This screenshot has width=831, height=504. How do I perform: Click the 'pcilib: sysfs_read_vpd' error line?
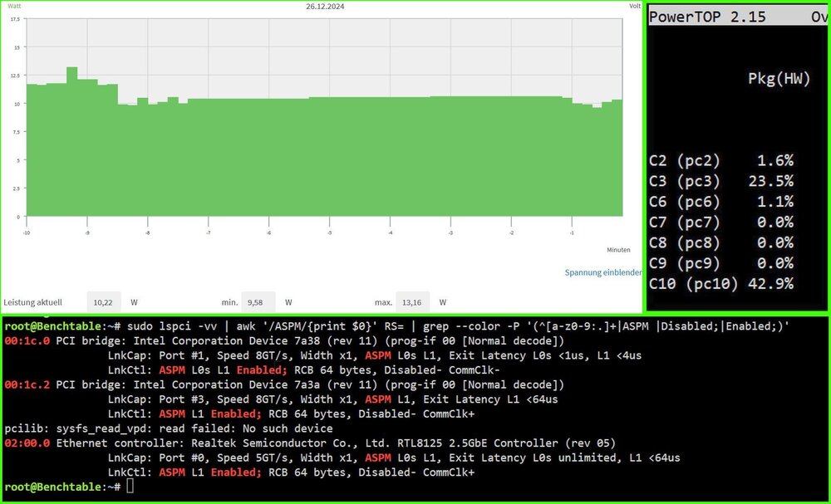(169, 428)
